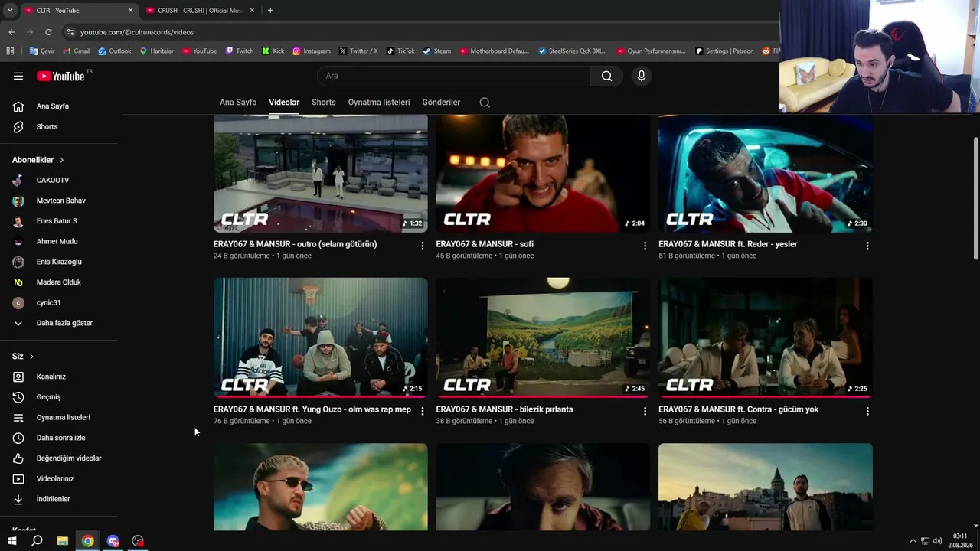Open the Gmail bookmark
Image resolution: width=980 pixels, height=551 pixels.
tap(77, 51)
